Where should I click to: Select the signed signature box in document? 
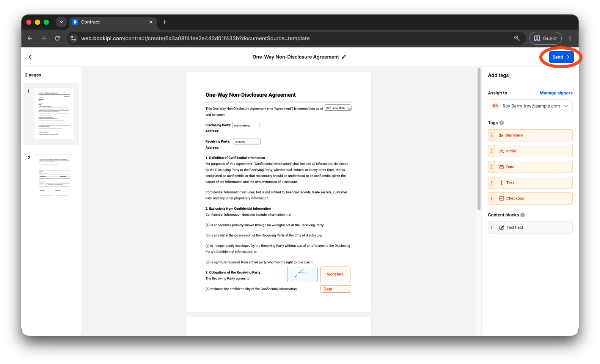pos(302,275)
